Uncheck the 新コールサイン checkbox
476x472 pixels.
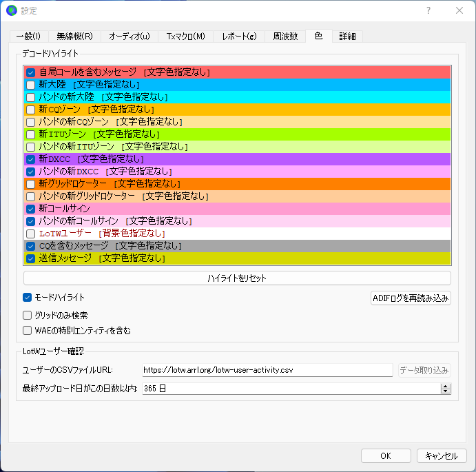point(31,209)
